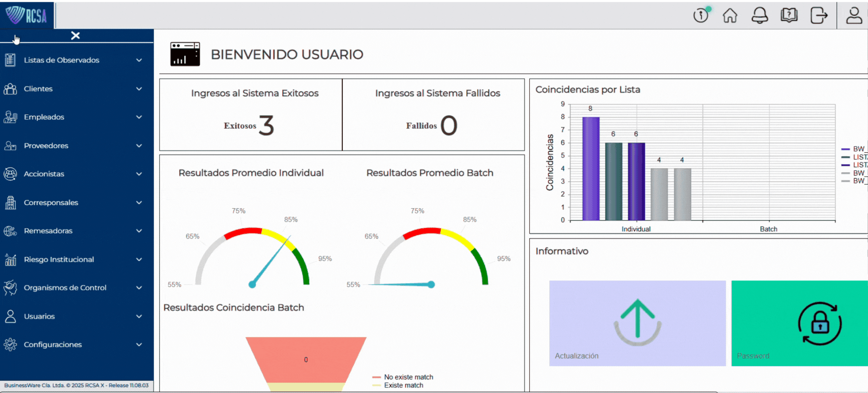Click the tallest purple bar labeled 8
Image resolution: width=868 pixels, height=393 pixels.
[590, 168]
